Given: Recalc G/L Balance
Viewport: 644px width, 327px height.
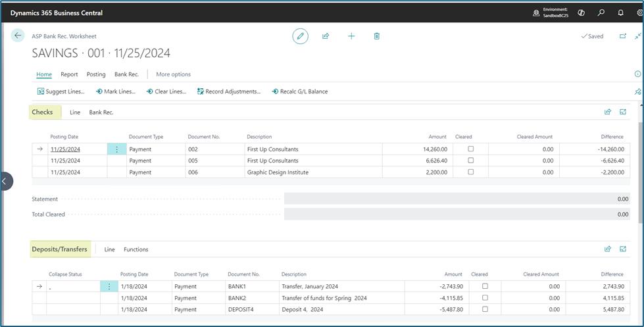Looking at the screenshot, I should click(x=300, y=91).
